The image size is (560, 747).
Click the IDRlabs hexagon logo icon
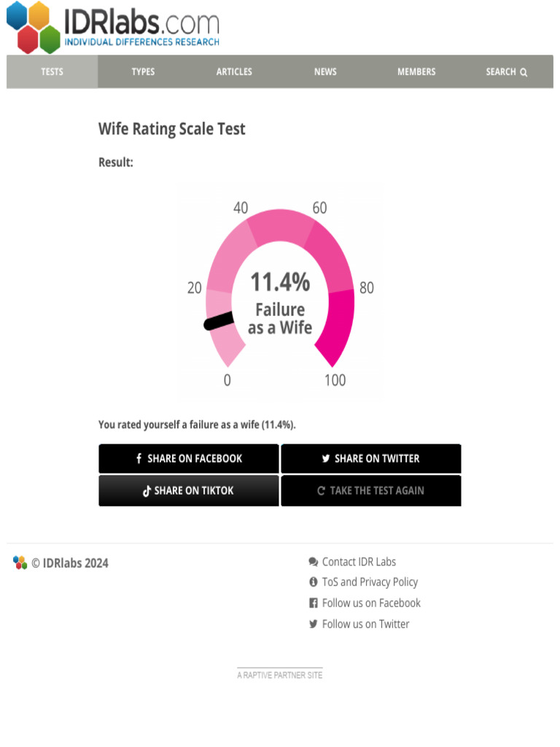34,27
